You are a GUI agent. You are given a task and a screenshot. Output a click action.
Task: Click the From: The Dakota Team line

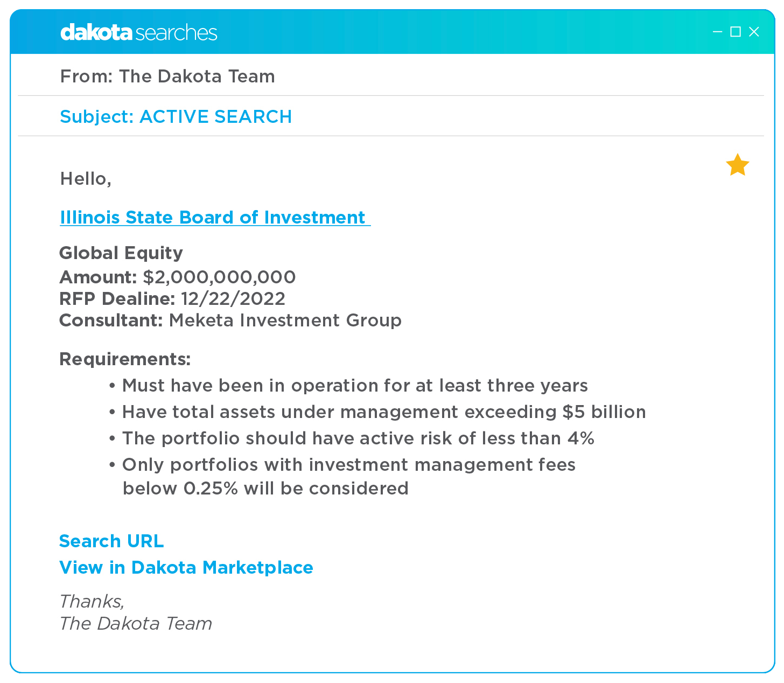pyautogui.click(x=167, y=76)
